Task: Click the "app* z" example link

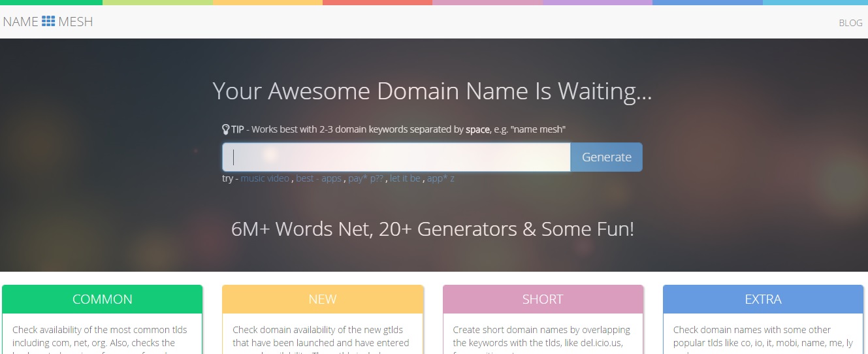Action: click(441, 178)
